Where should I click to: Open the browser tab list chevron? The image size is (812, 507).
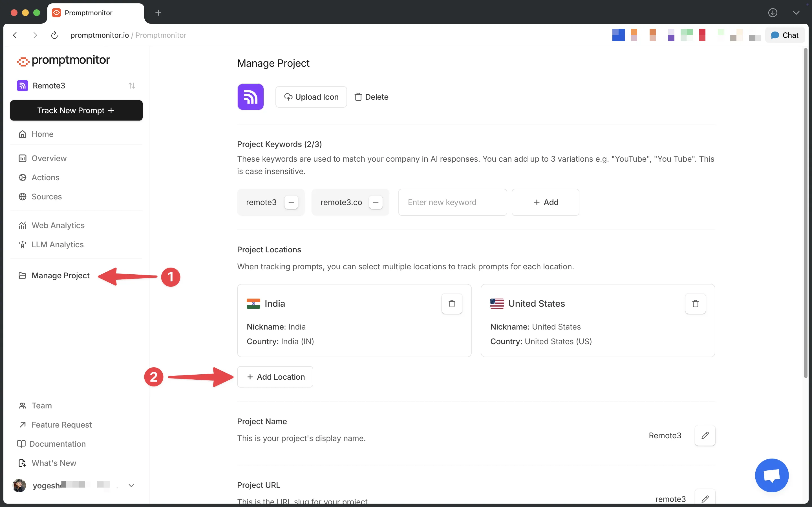796,13
